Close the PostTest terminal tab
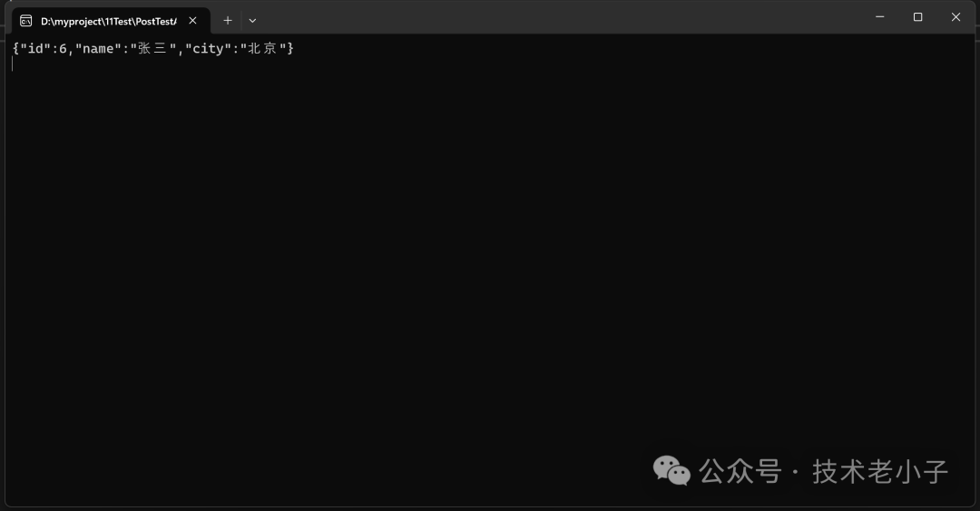This screenshot has width=980, height=511. click(x=192, y=21)
